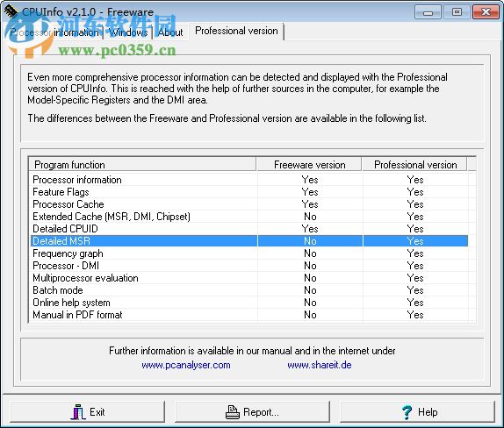Screen dimensions: 504x428
Task: Open the www.shareit.de link
Action: pos(320,365)
